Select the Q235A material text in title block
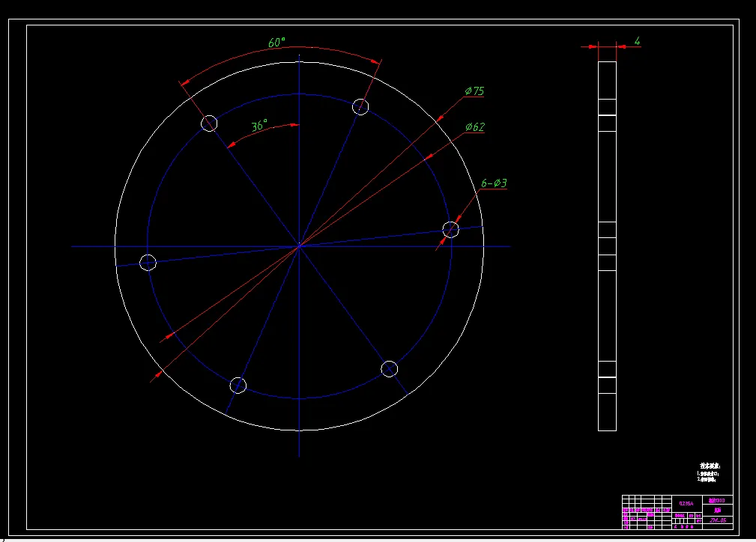The height and width of the screenshot is (542, 756). pos(686,504)
